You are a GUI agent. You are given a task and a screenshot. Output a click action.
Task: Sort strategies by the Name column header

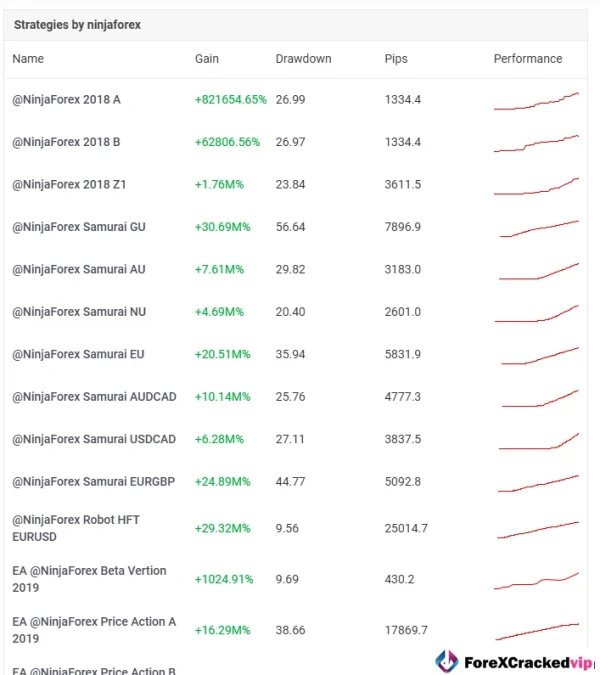(x=28, y=59)
